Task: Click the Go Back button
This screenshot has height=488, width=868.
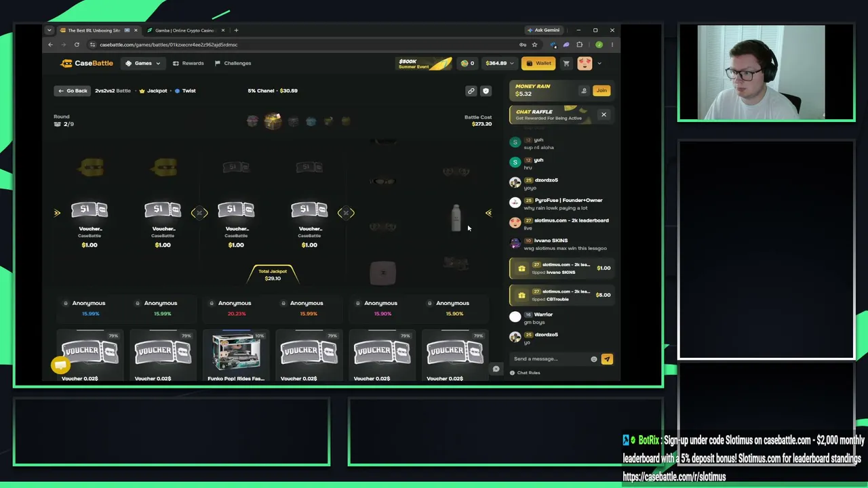Action: pyautogui.click(x=72, y=91)
